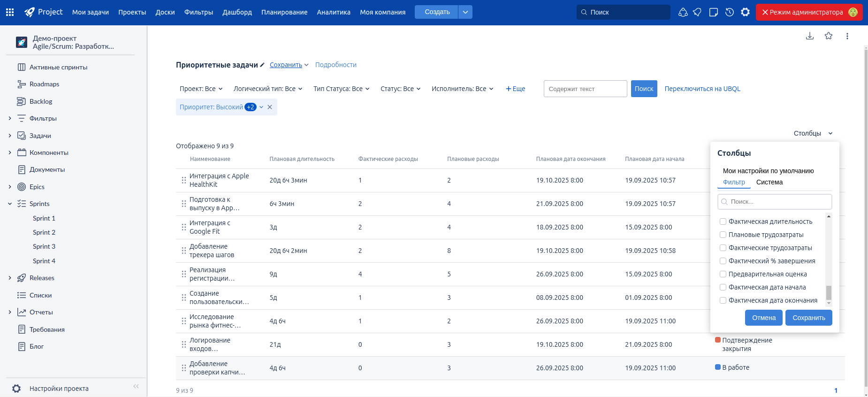Click the Переключиться на UBQL link

coord(702,89)
